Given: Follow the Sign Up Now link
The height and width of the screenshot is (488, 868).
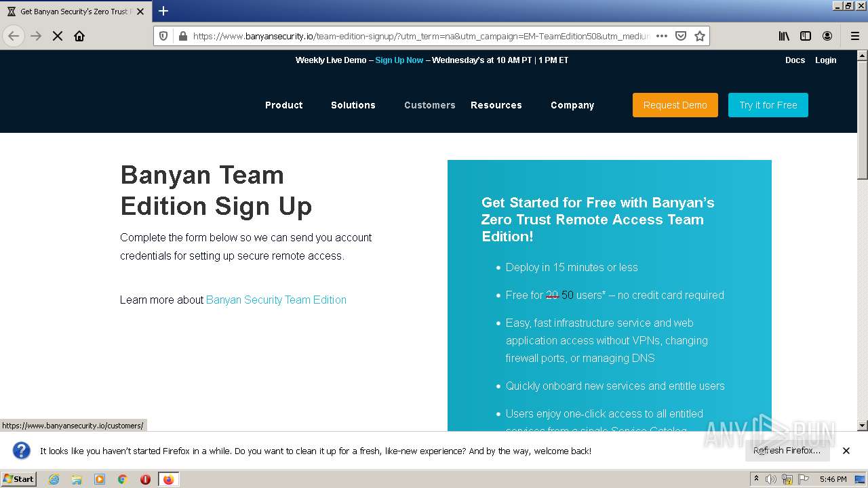Looking at the screenshot, I should click(x=399, y=60).
